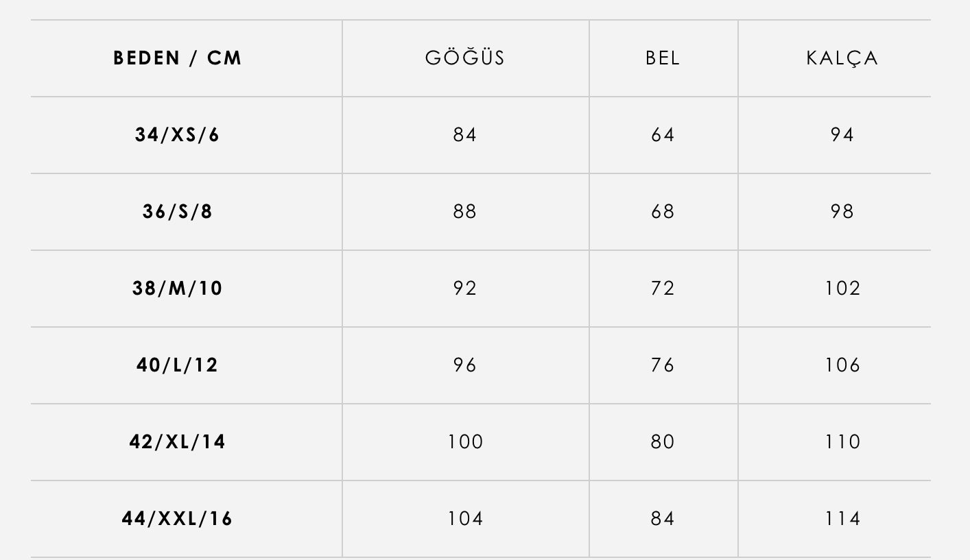Click the GÖĞÜS value 84 for XS
The width and height of the screenshot is (970, 560).
(465, 135)
